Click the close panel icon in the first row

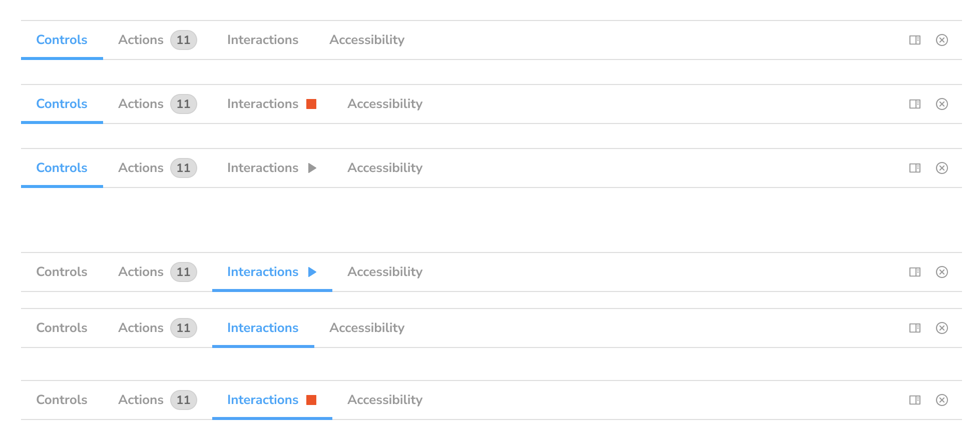pos(942,39)
